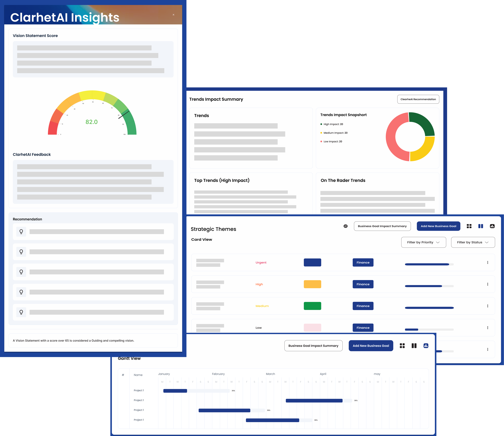Viewport: 504px width, 436px height.
Task: Open three-dot menu on the Urgent row
Action: click(487, 262)
